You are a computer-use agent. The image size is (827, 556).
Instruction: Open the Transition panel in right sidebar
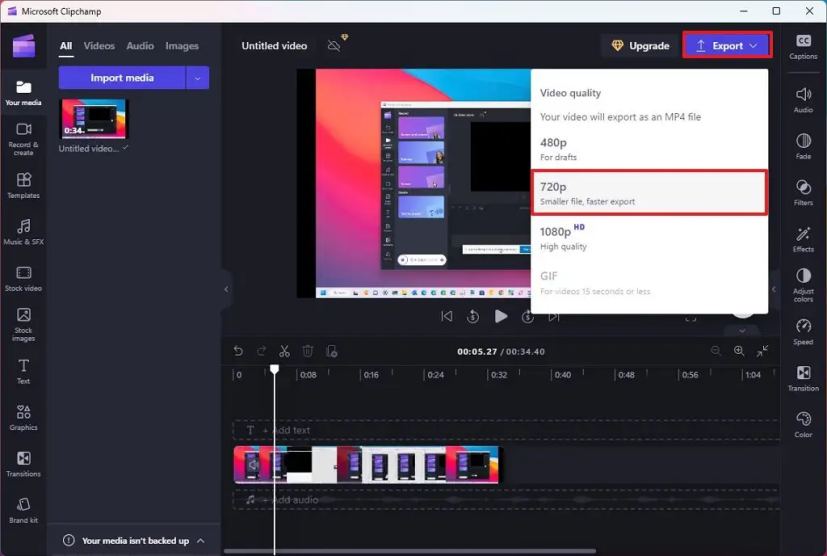pos(803,379)
